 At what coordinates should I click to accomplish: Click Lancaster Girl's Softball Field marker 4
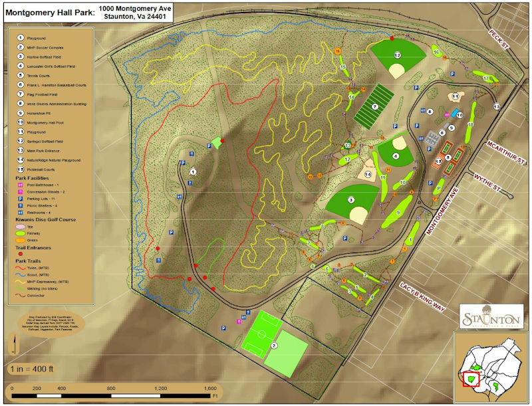pos(396,156)
